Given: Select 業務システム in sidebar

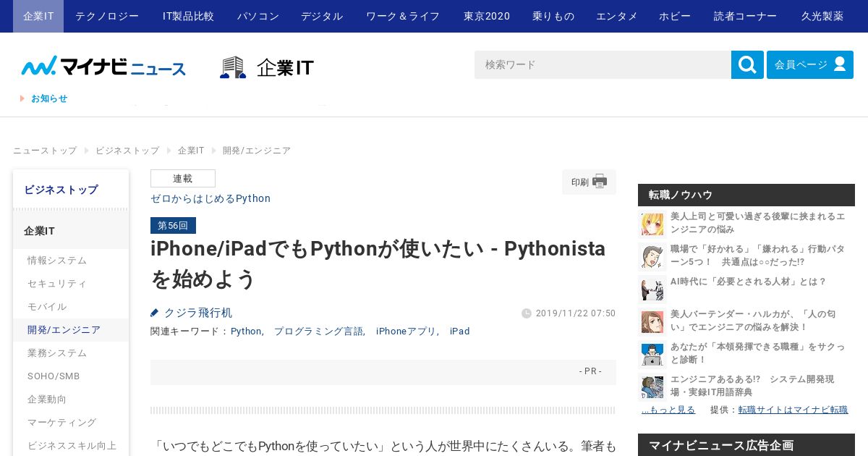Looking at the screenshot, I should click(71, 353).
